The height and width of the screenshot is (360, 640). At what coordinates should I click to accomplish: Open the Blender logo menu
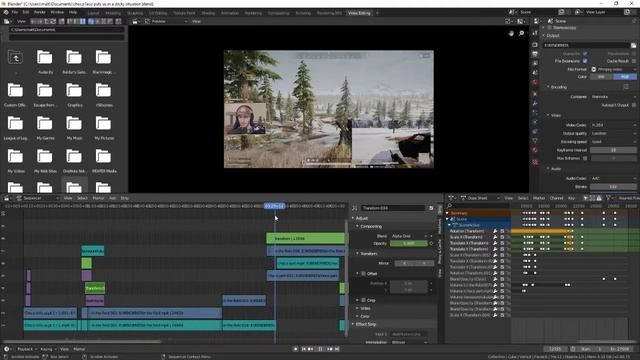(x=6, y=13)
